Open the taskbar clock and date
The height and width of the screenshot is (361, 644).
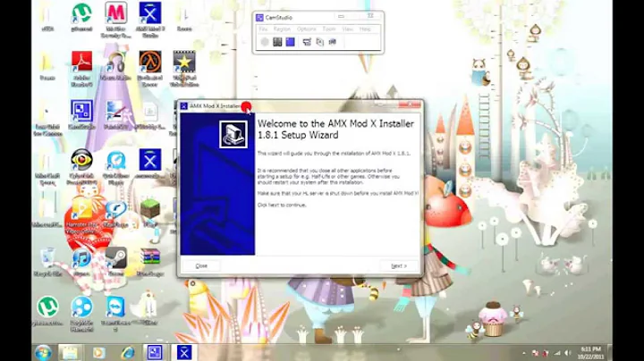pyautogui.click(x=590, y=353)
